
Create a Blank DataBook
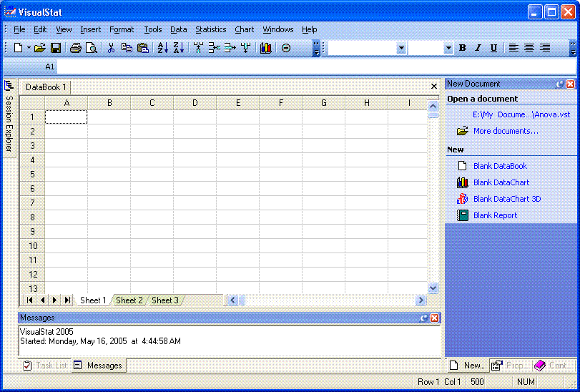(500, 166)
